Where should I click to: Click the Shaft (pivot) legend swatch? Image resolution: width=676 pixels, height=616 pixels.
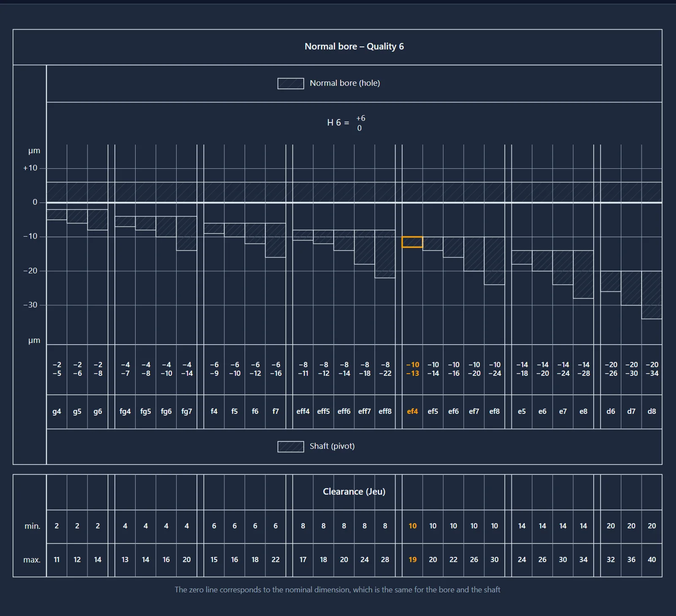pos(291,447)
